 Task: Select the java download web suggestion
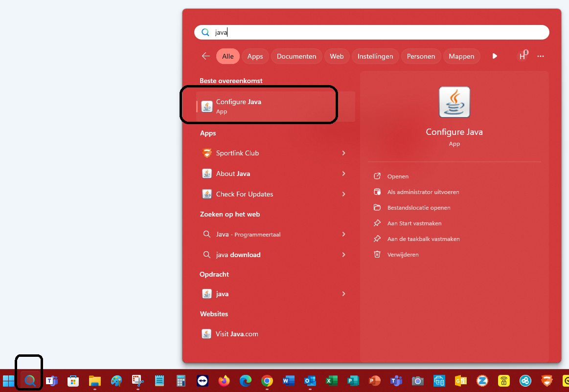click(275, 255)
